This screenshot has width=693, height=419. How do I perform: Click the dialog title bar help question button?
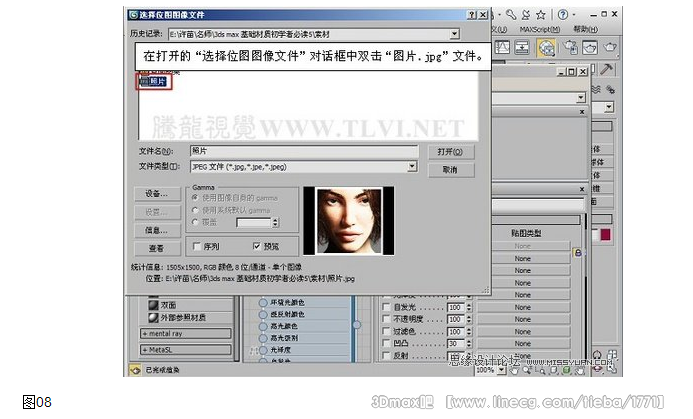click(472, 15)
